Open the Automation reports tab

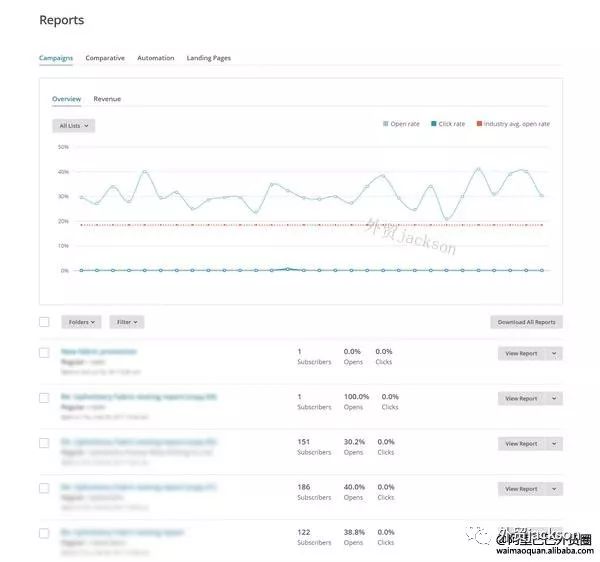coord(155,58)
